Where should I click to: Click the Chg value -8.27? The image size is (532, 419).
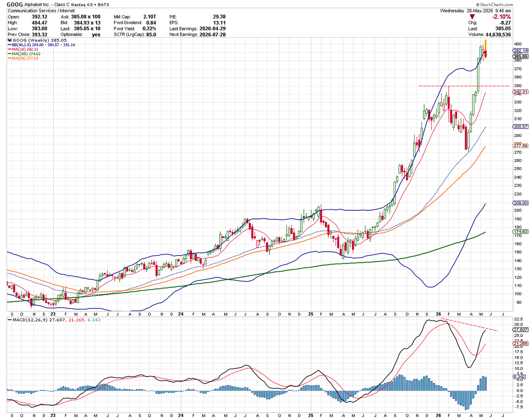pyautogui.click(x=505, y=22)
